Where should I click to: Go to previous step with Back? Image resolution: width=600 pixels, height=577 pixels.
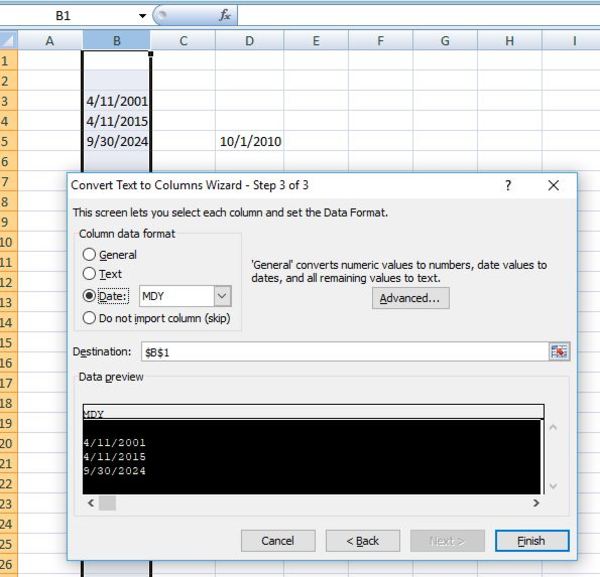(363, 541)
